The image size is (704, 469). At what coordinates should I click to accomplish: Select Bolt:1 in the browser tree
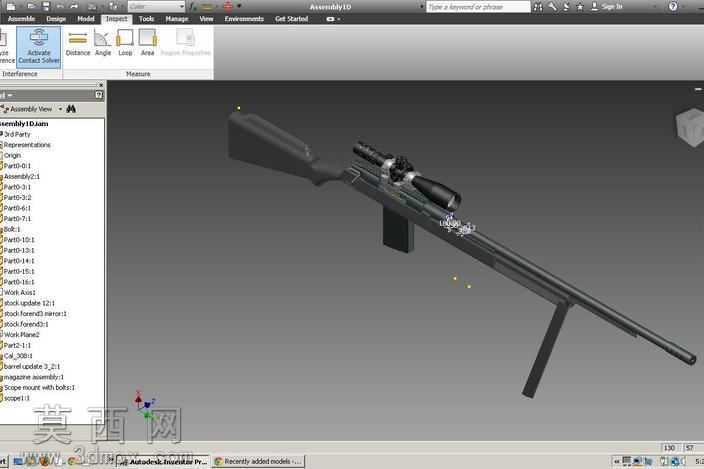pos(12,229)
